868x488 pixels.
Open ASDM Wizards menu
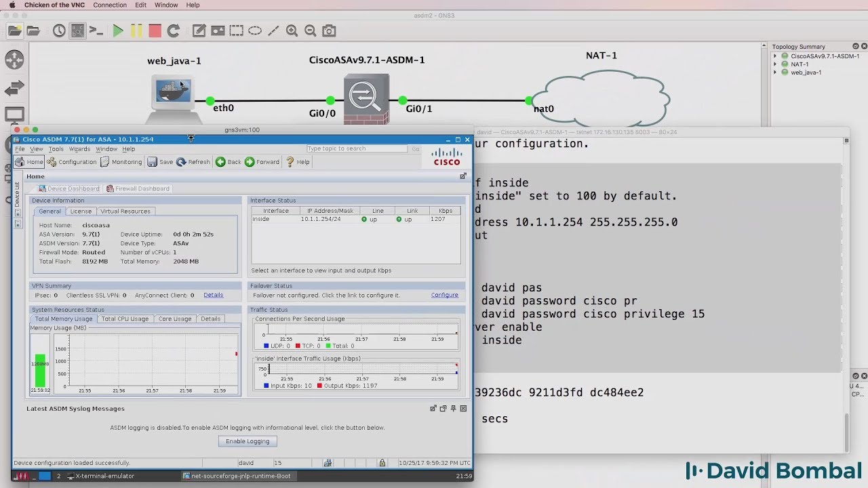pyautogui.click(x=79, y=149)
